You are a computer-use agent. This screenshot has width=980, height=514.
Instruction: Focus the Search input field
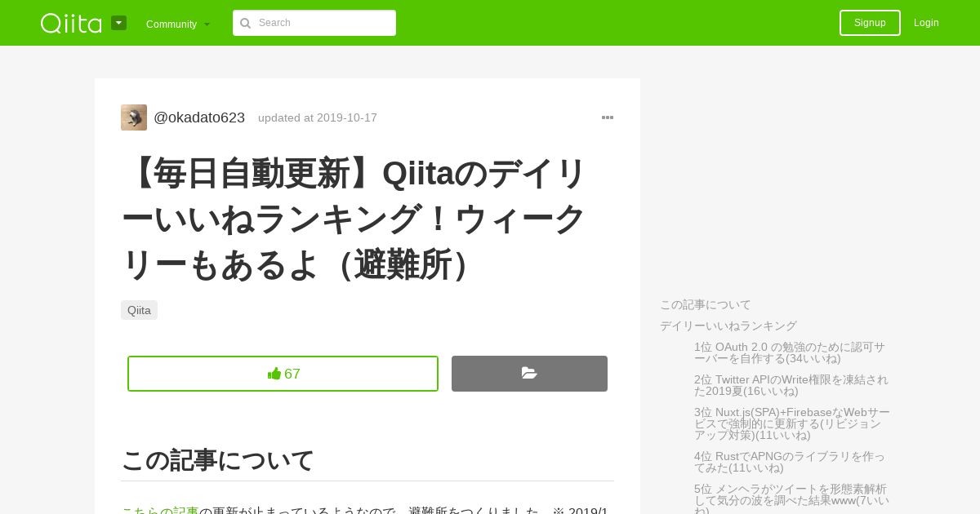click(314, 23)
